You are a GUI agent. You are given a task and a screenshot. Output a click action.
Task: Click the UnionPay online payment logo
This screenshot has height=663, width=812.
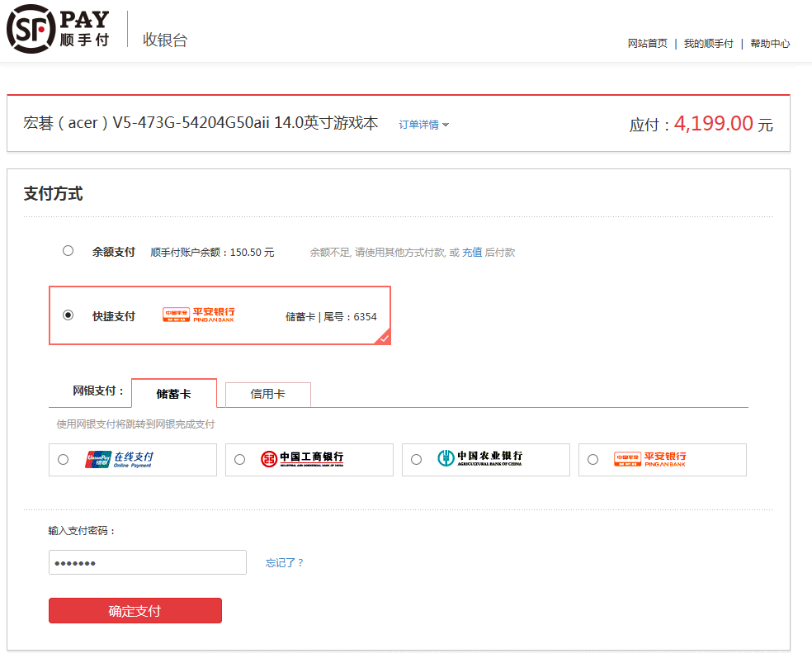pyautogui.click(x=120, y=459)
